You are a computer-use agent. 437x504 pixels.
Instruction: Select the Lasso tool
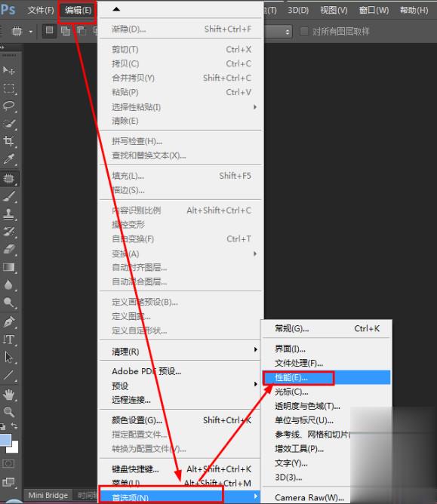click(8, 106)
